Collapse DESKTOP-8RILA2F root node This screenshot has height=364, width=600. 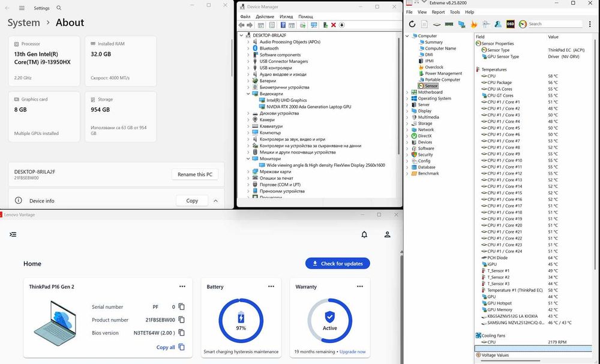[x=241, y=35]
